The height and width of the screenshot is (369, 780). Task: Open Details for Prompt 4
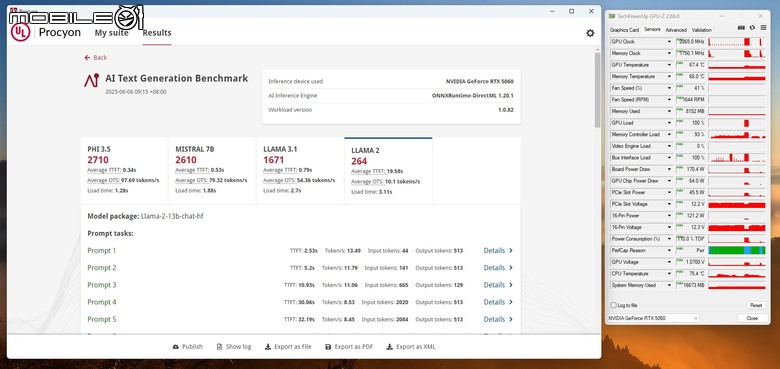tap(498, 302)
